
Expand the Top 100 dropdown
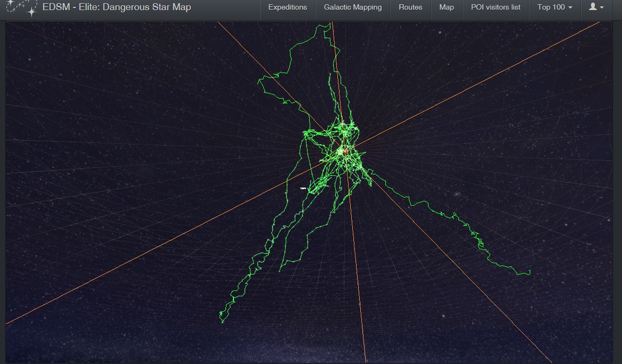(555, 7)
